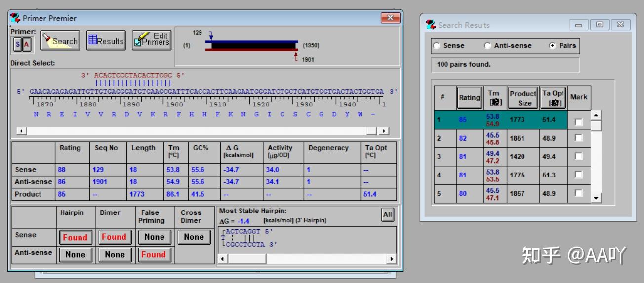Click the Sense Seq No value 129

click(98, 170)
